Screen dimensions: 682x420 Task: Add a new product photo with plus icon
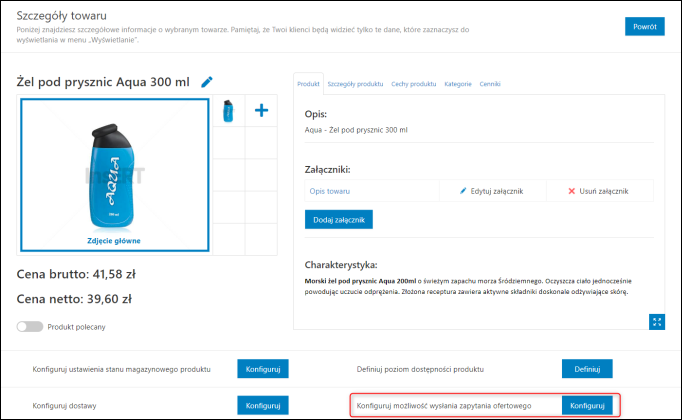[261, 110]
